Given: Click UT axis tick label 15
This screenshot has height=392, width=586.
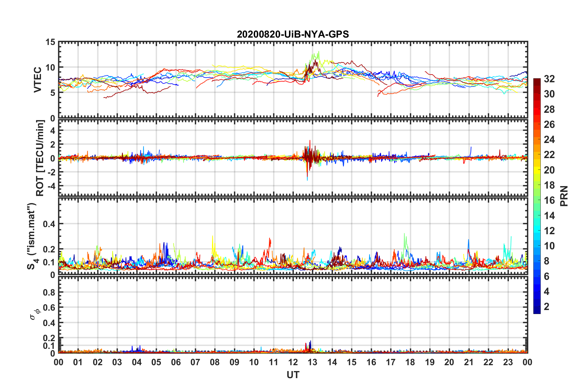Looking at the screenshot, I should (352, 362).
